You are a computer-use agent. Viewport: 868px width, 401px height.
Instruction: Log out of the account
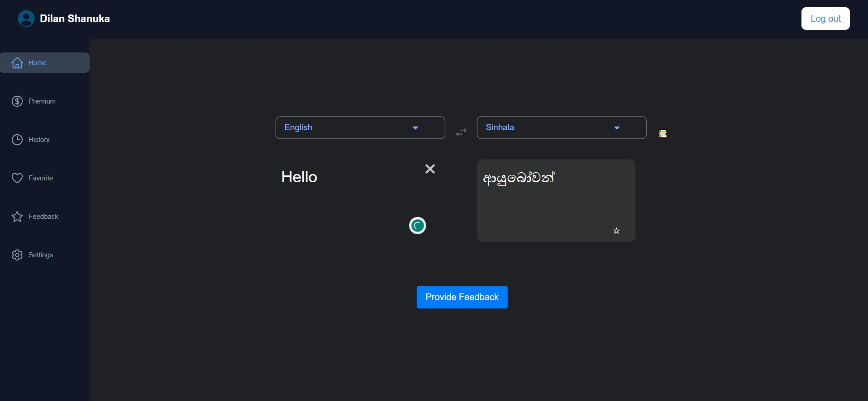coord(825,19)
